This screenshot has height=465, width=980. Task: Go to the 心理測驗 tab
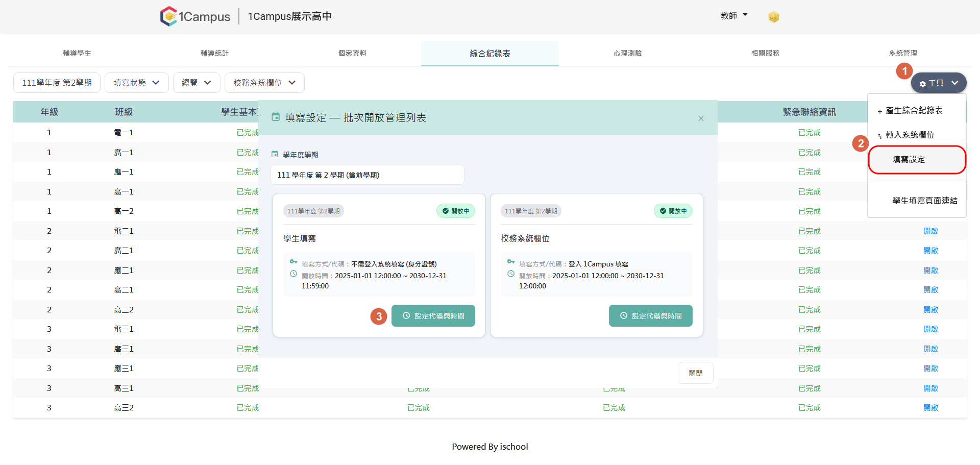pos(628,53)
